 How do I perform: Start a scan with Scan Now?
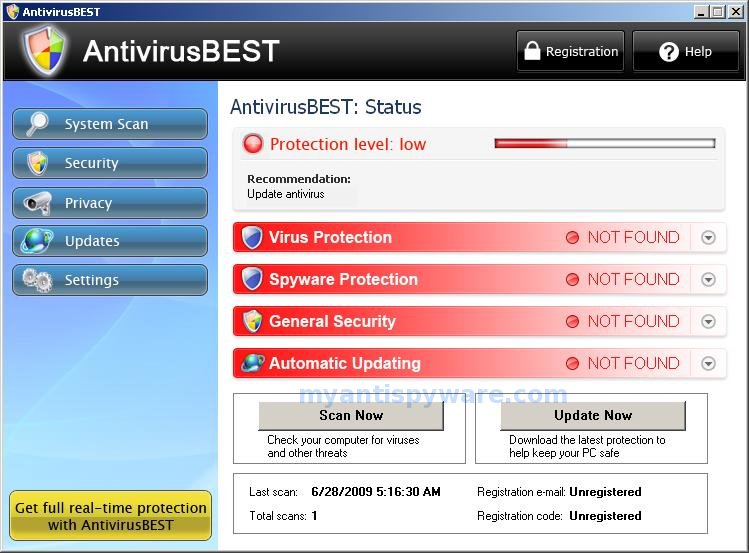351,415
